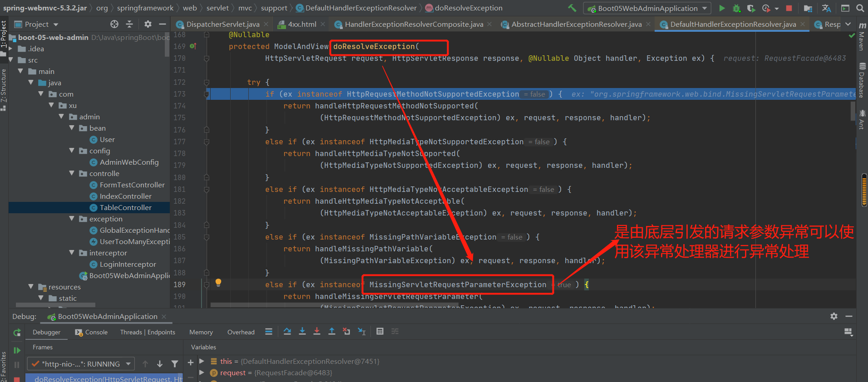868x382 pixels.
Task: Collapse the resources folder
Action: point(31,287)
